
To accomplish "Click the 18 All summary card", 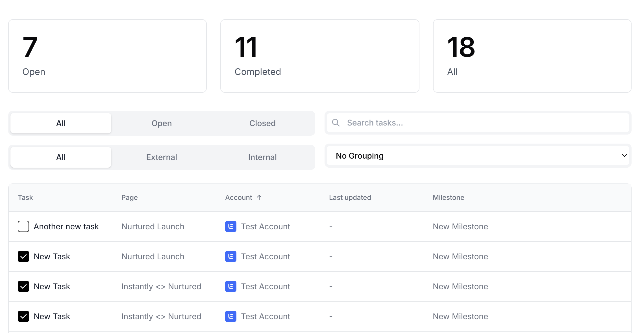I will click(x=532, y=56).
